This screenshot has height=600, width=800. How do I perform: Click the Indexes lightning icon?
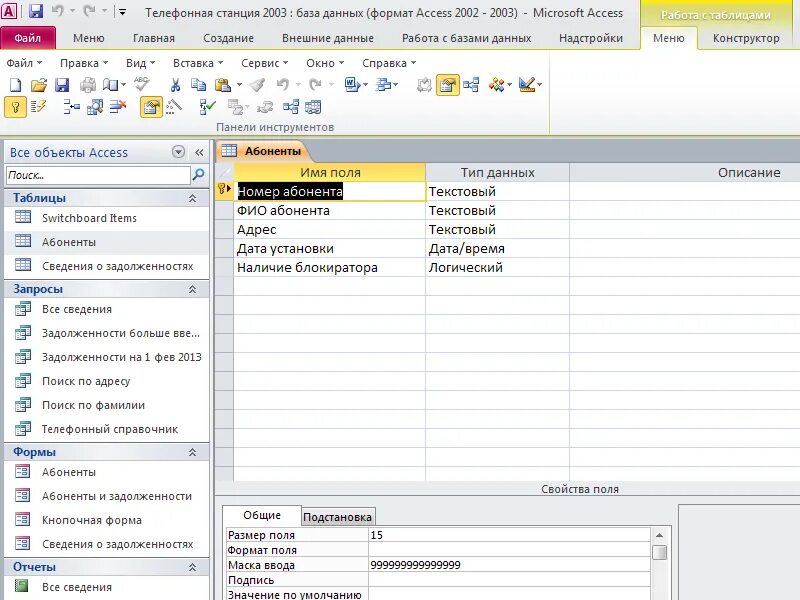coord(38,107)
